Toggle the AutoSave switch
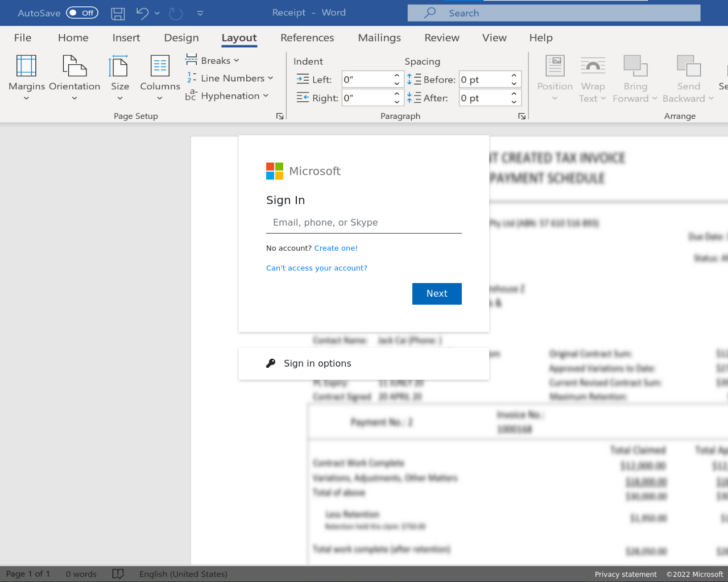This screenshot has height=582, width=728. pyautogui.click(x=82, y=13)
